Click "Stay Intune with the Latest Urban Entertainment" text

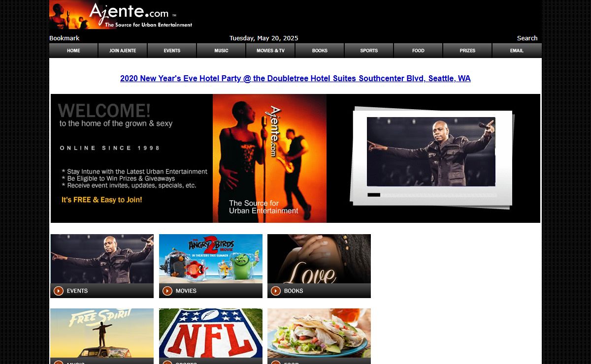coord(134,172)
